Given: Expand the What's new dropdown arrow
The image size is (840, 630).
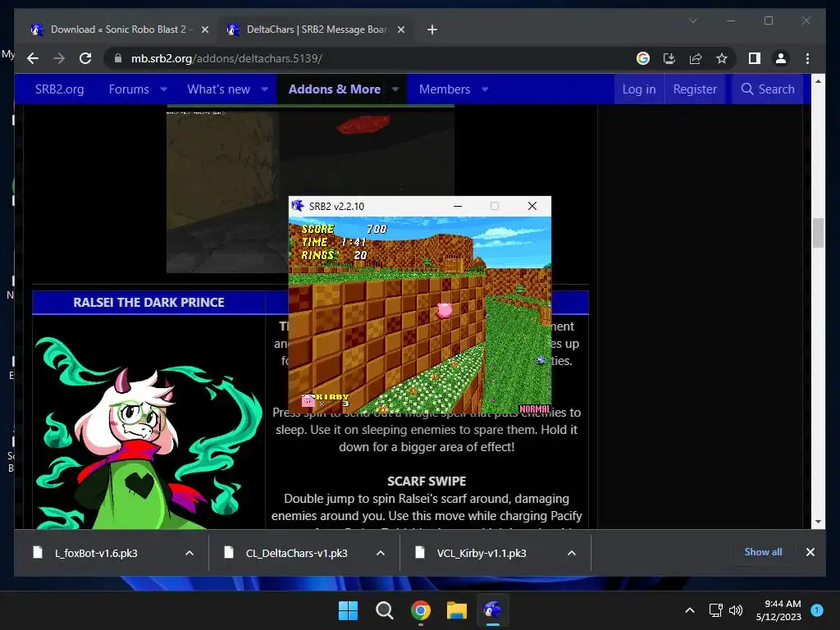Looking at the screenshot, I should click(264, 89).
